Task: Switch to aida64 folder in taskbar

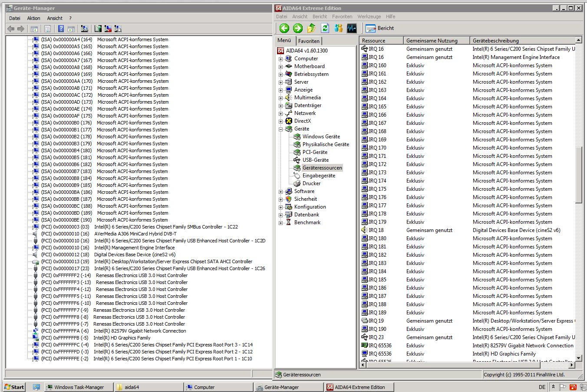Action: [x=148, y=387]
